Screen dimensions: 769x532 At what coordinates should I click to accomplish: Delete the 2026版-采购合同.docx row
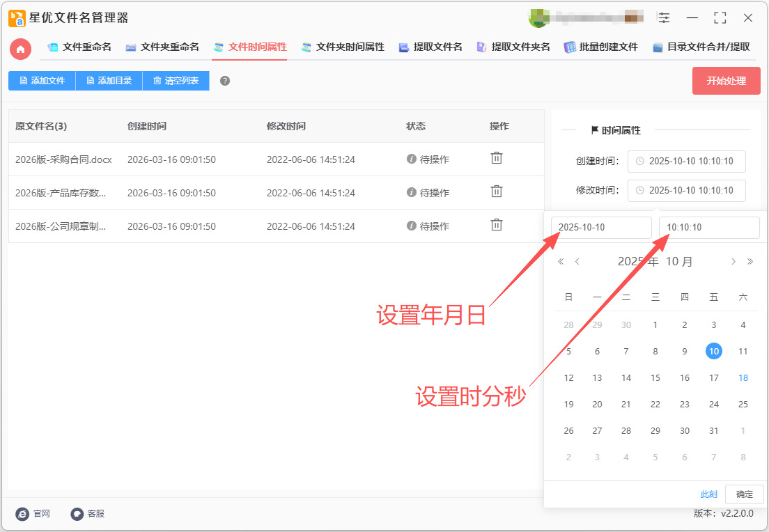coord(497,158)
